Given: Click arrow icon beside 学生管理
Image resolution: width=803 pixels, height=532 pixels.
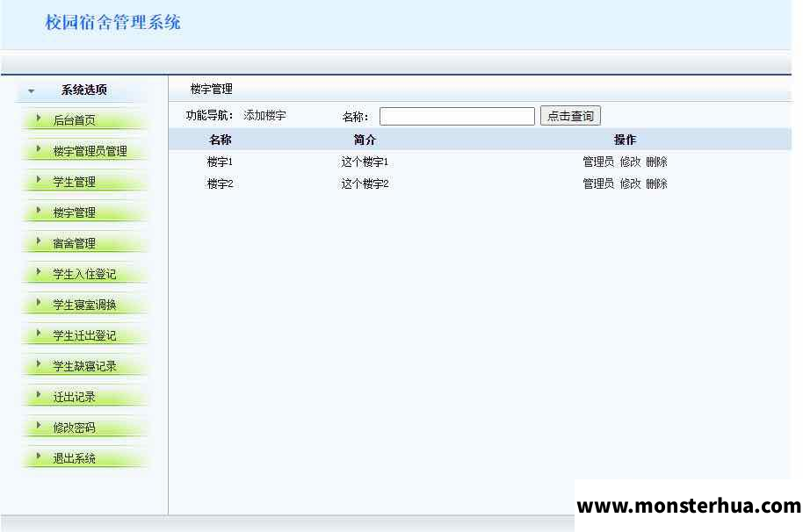Looking at the screenshot, I should [39, 180].
